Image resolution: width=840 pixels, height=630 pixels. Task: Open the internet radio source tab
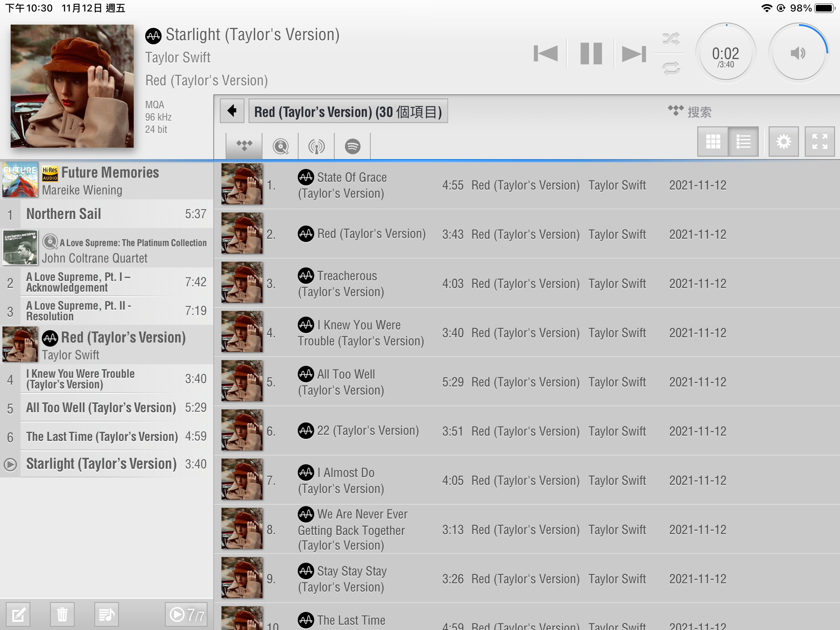[x=316, y=146]
